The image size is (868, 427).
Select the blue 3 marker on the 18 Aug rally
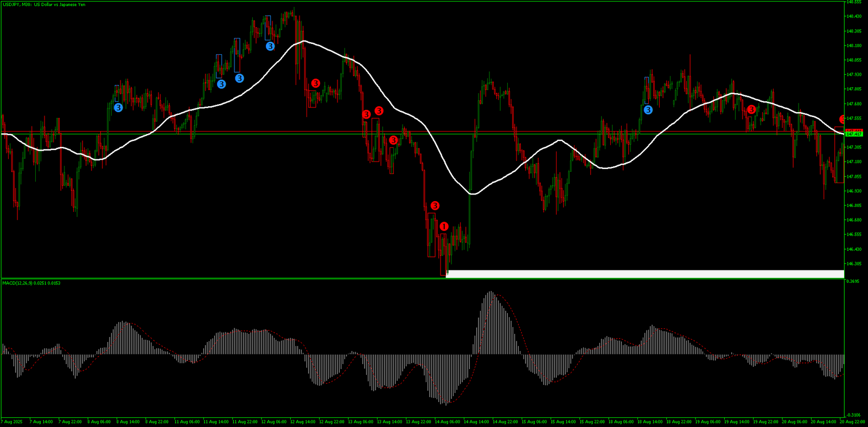(648, 110)
